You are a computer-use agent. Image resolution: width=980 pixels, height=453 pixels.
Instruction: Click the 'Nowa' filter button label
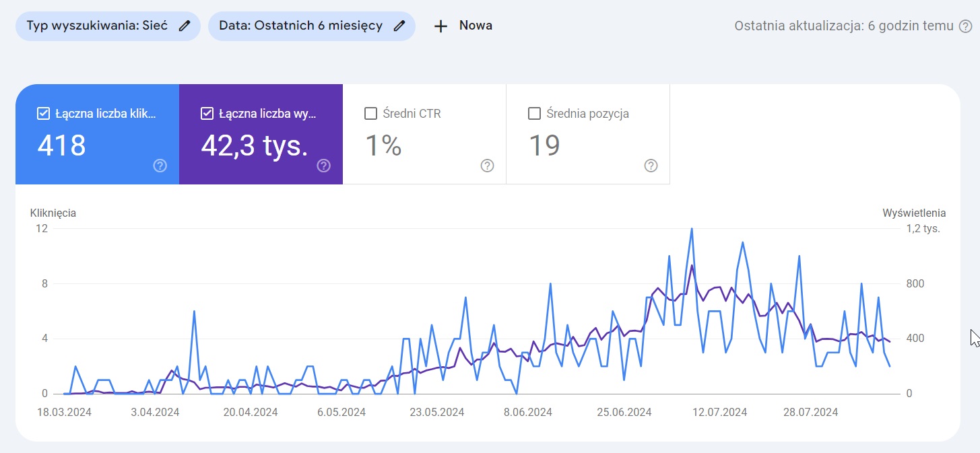pyautogui.click(x=476, y=26)
